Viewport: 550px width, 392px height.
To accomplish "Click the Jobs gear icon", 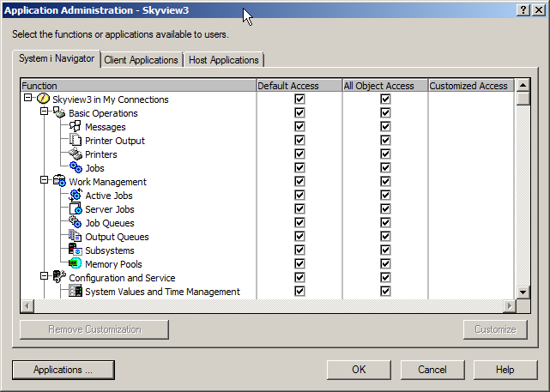I will click(x=76, y=167).
